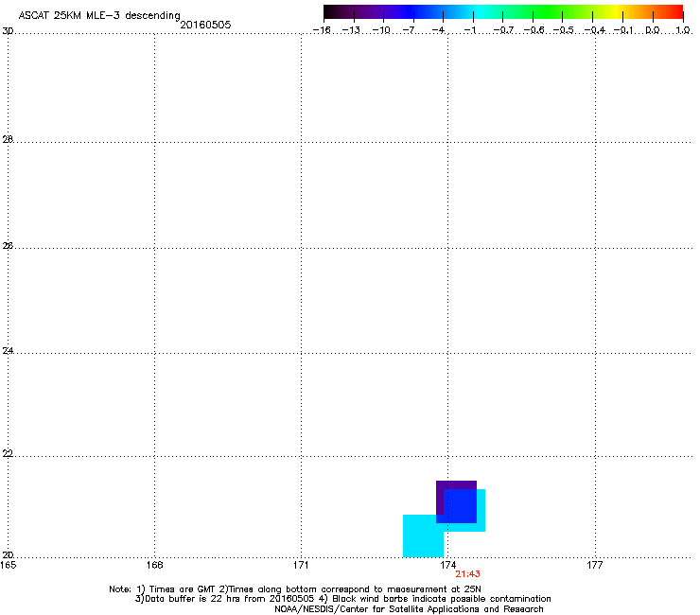Image resolution: width=700 pixels, height=615 pixels.
Task: Click the -4 color scale label
Action: tap(438, 30)
